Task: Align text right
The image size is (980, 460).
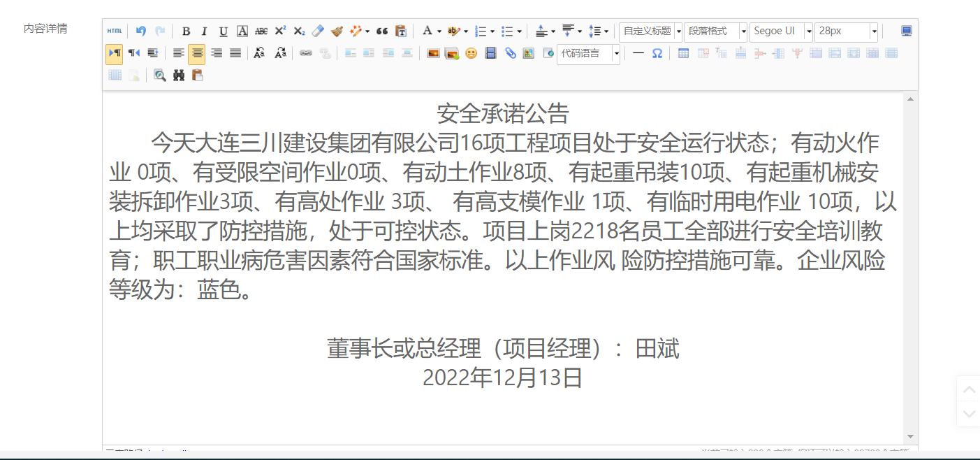Action: 217,53
